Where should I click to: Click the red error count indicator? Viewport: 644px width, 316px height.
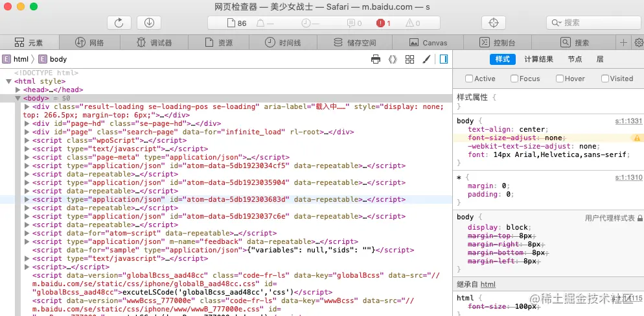tap(383, 23)
